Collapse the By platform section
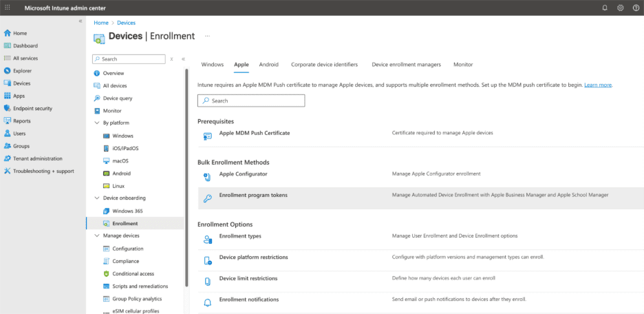644x314 pixels. pos(96,123)
